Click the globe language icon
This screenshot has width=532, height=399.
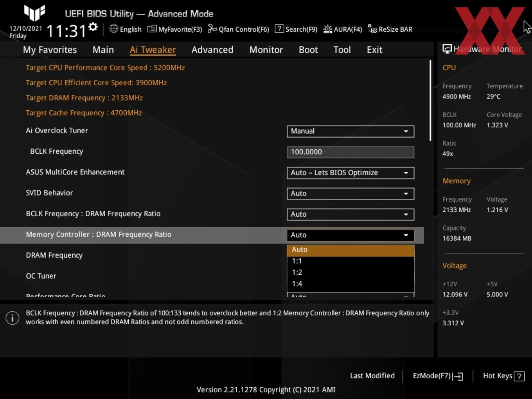coord(113,29)
